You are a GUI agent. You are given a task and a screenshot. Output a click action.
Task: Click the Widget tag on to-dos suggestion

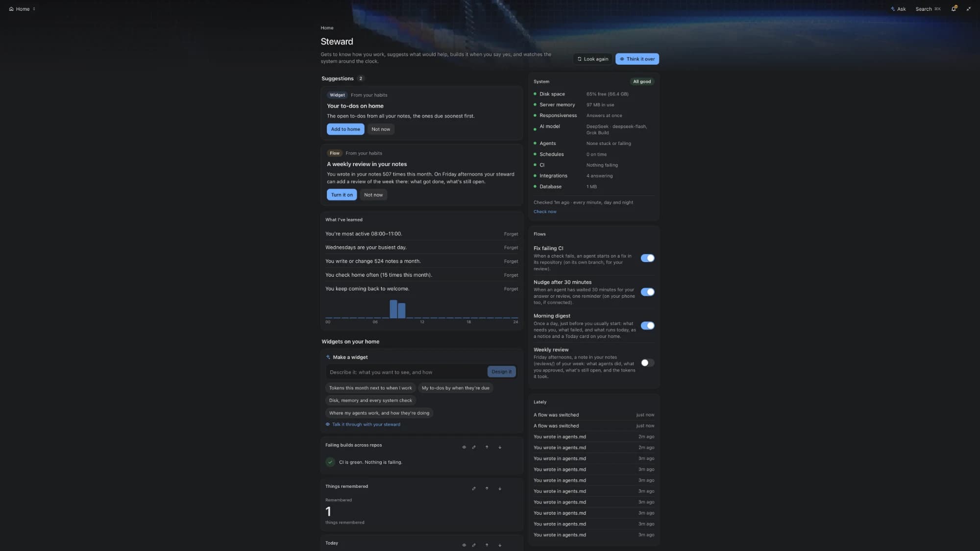pos(337,95)
